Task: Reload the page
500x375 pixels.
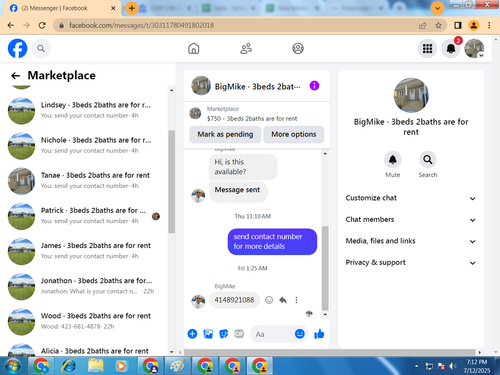Action: (x=42, y=25)
